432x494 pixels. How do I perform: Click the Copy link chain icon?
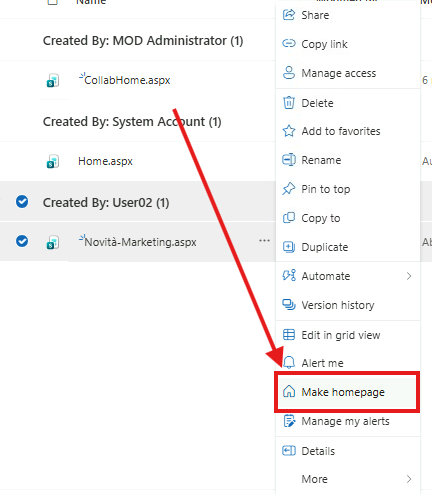click(x=289, y=44)
